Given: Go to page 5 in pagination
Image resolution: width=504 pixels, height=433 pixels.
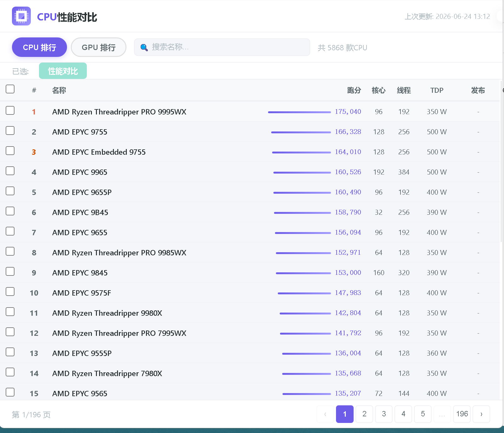Looking at the screenshot, I should (x=423, y=414).
